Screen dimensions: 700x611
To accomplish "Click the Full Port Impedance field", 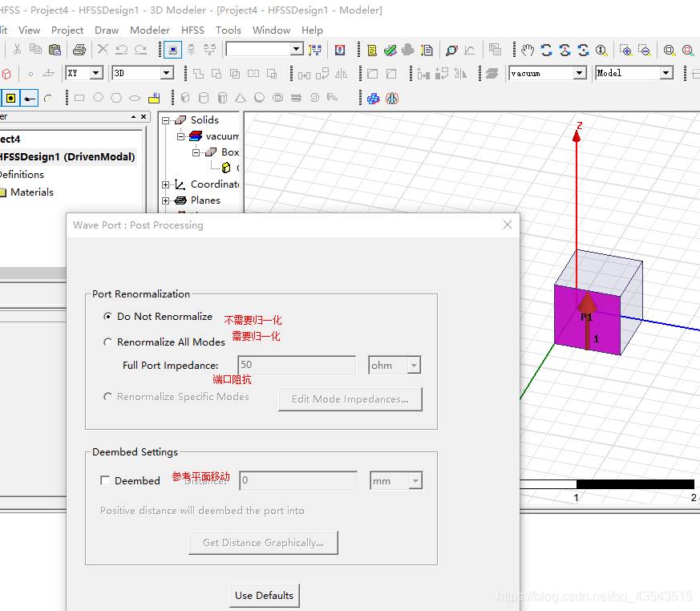I will tap(297, 365).
